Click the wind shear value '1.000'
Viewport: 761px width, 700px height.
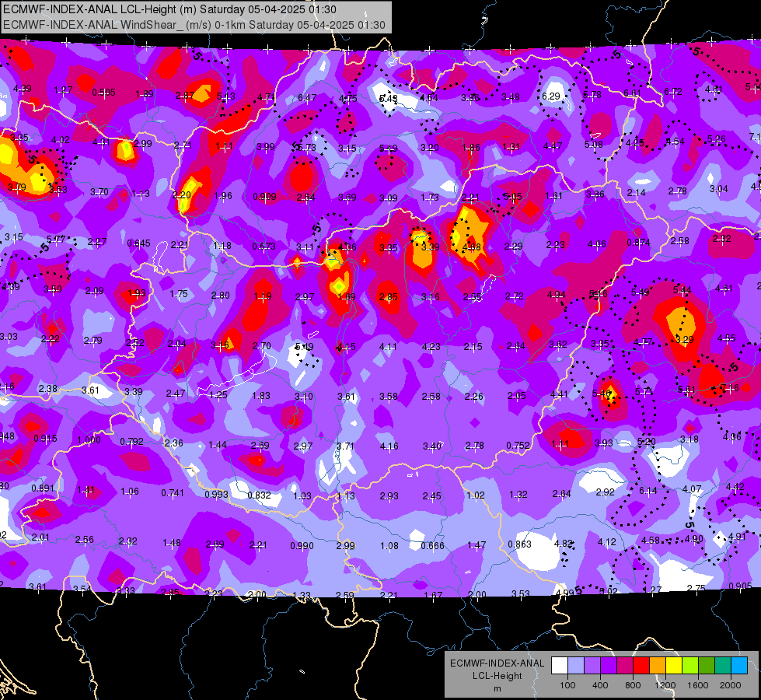tap(89, 439)
